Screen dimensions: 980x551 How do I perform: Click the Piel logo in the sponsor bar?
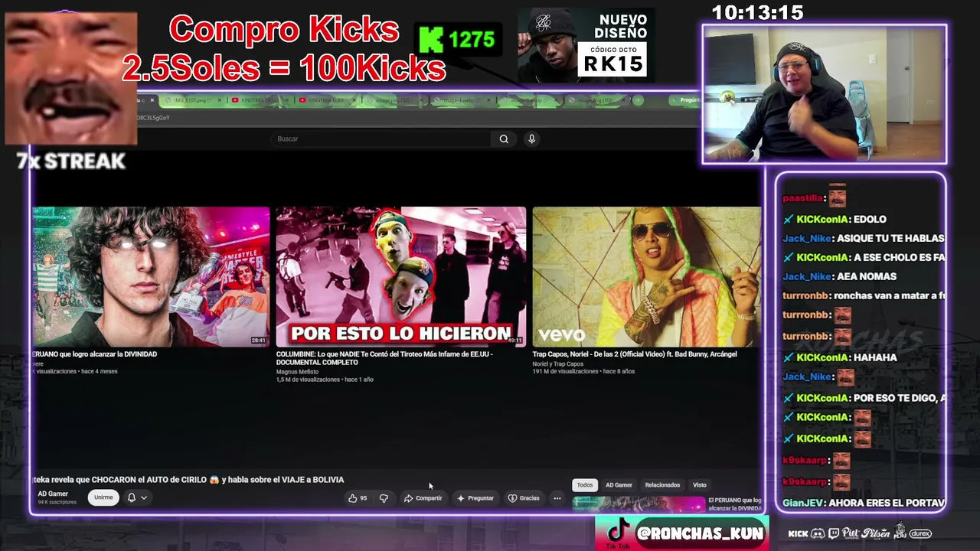coord(851,533)
